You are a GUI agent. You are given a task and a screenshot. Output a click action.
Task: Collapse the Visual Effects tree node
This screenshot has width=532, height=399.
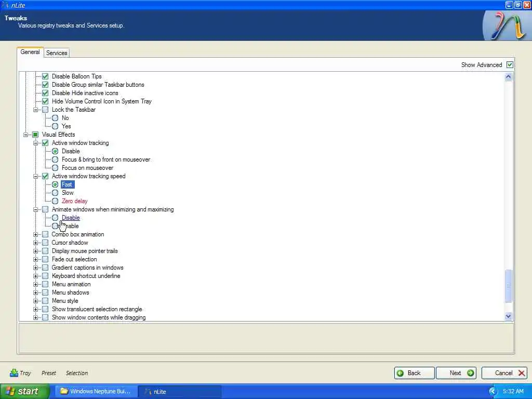[25, 135]
